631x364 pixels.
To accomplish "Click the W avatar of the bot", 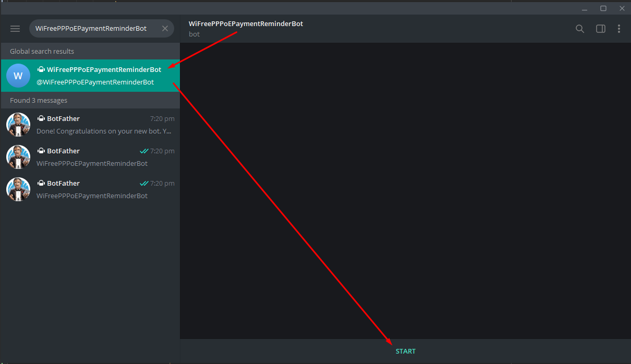I will click(x=18, y=76).
